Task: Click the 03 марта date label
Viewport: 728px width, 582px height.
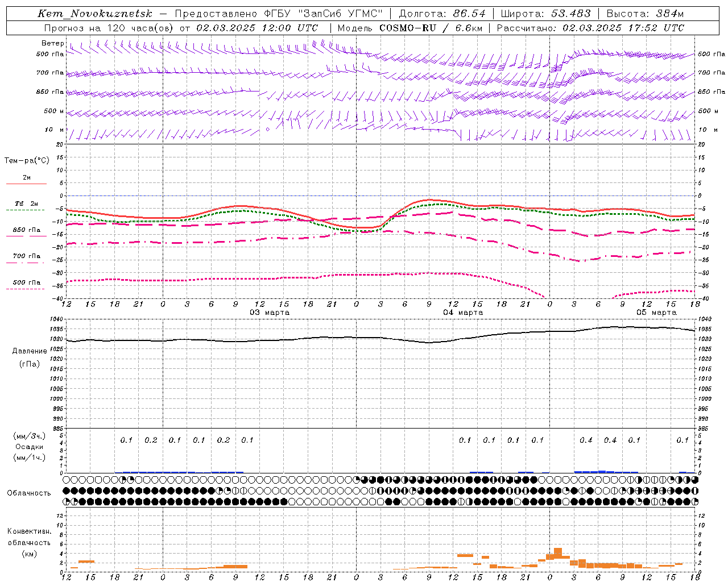Action: click(x=270, y=313)
